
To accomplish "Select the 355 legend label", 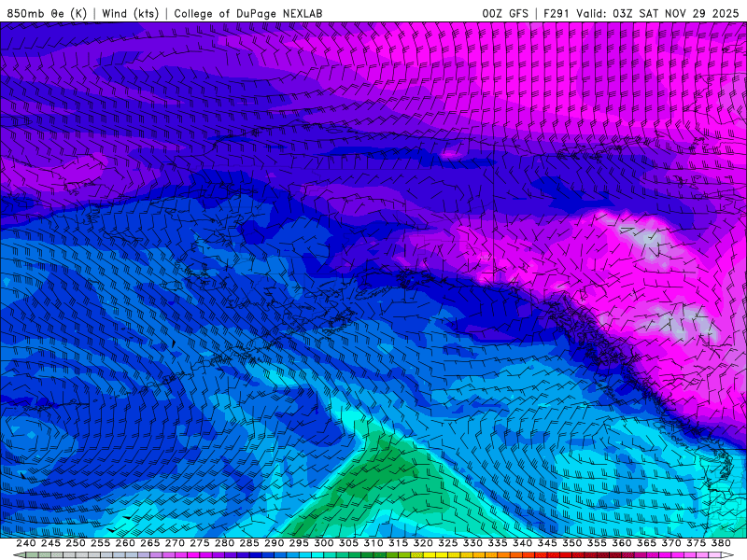I will (x=597, y=543).
